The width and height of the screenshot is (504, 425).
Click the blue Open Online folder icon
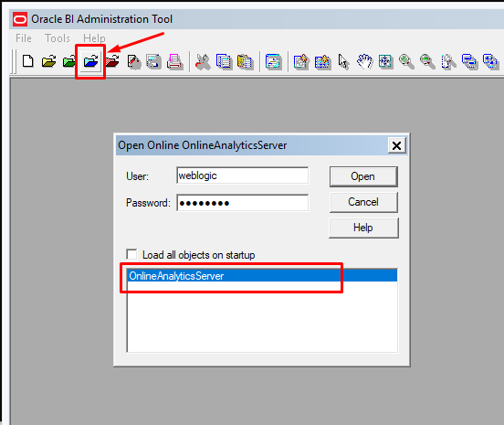point(90,61)
